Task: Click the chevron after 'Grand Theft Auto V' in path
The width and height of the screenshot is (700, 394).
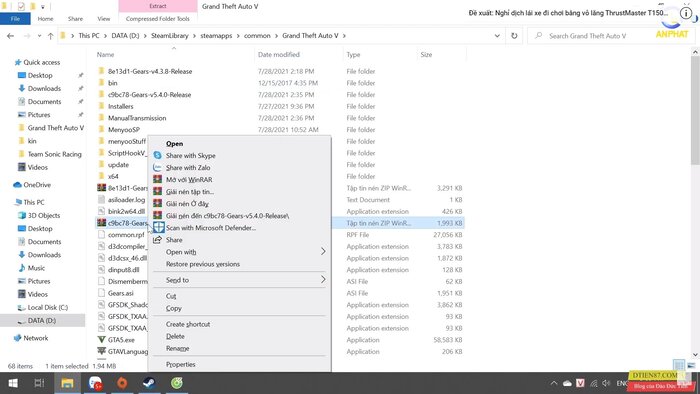Action: 344,36
